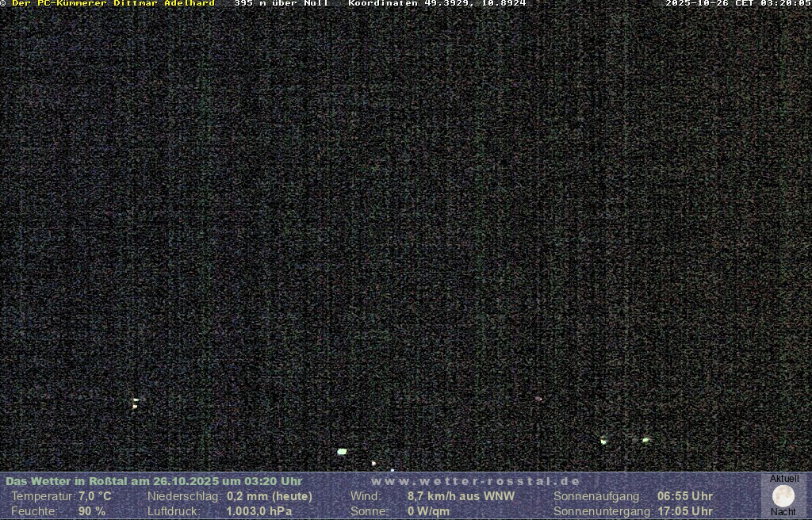This screenshot has height=520, width=812.
Task: Click the solar radiation value 0 W/qm
Action: pos(428,511)
